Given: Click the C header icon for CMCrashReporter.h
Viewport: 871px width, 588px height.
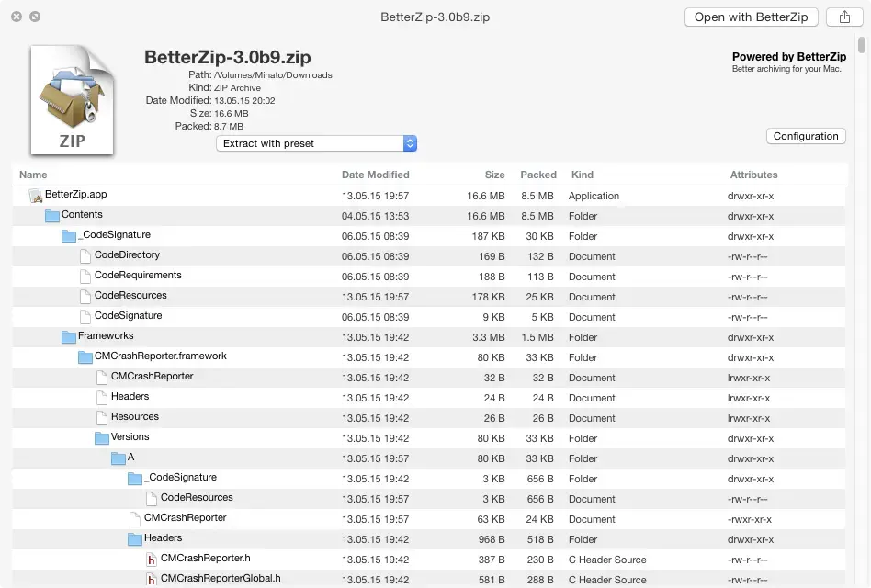Looking at the screenshot, I should (151, 559).
